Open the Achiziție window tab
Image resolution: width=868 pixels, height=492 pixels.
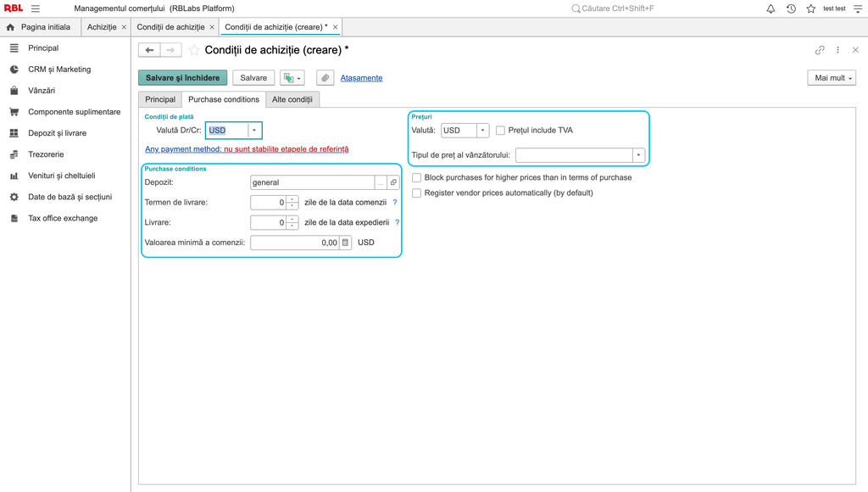coord(102,27)
